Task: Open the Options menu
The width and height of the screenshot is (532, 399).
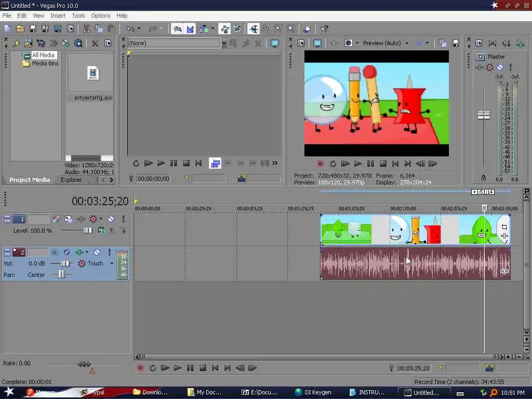Action: [100, 16]
